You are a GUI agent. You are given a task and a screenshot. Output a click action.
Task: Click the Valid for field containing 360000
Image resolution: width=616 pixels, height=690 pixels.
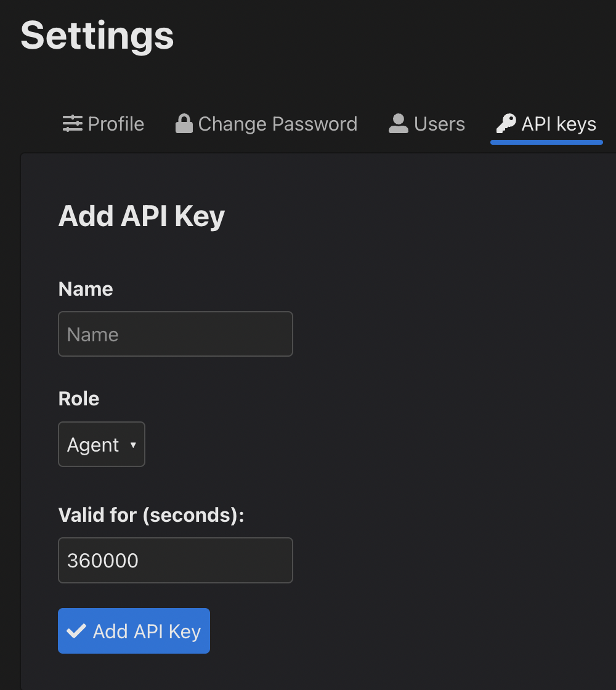tap(175, 560)
